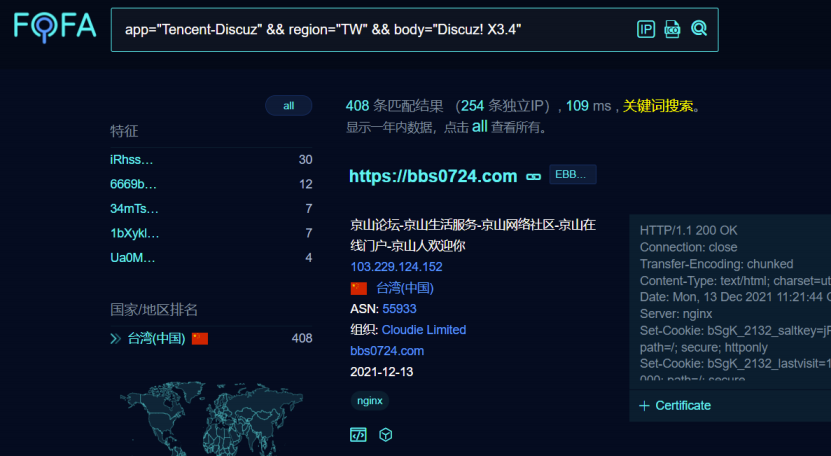Filter by 34mTs… feature
This screenshot has height=456, width=831.
pyautogui.click(x=134, y=208)
